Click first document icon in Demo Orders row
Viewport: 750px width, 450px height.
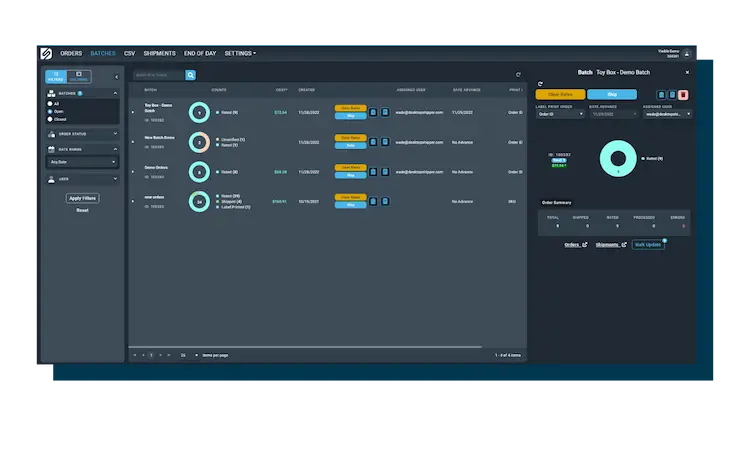(x=373, y=172)
